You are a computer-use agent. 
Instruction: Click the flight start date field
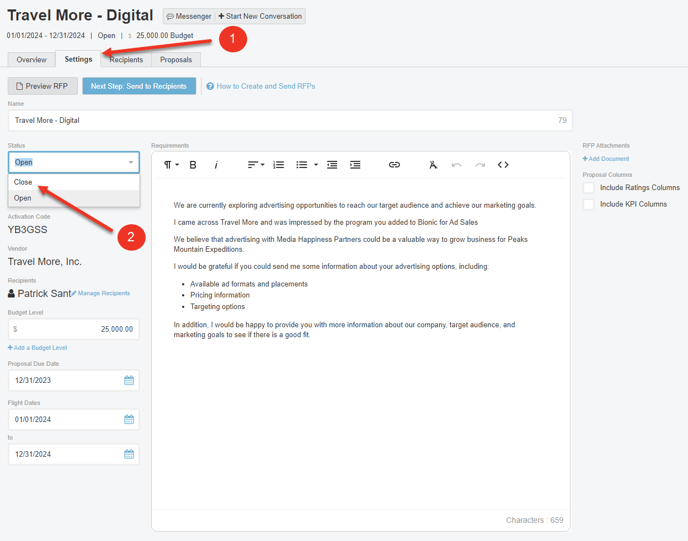(x=74, y=419)
